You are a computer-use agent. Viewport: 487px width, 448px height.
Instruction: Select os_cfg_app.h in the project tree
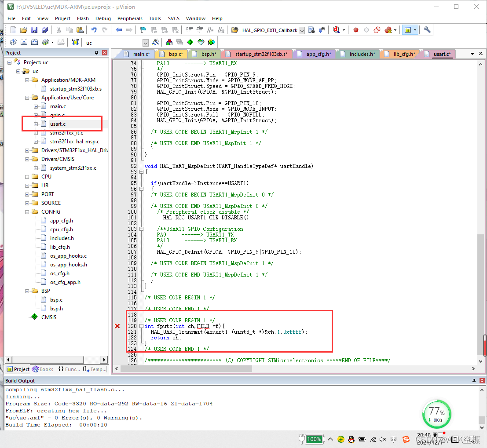click(x=65, y=282)
